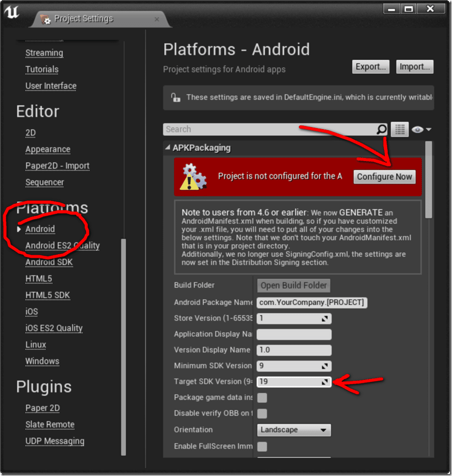452x476 pixels.
Task: Toggle the grid view options icon
Action: click(399, 129)
